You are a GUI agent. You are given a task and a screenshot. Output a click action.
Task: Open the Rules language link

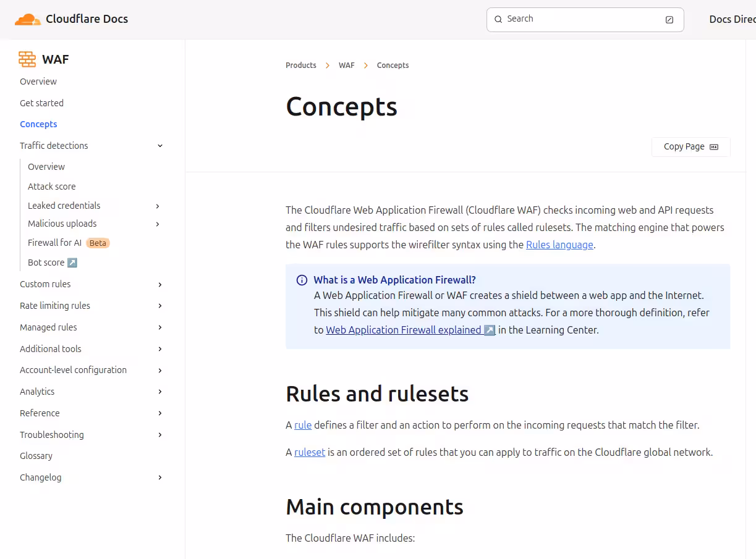coord(559,245)
